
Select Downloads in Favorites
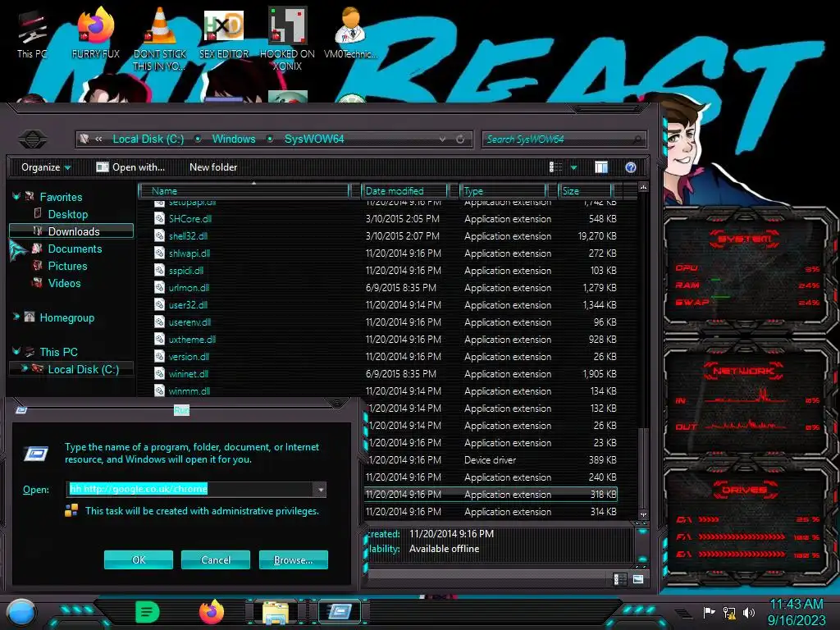[71, 231]
